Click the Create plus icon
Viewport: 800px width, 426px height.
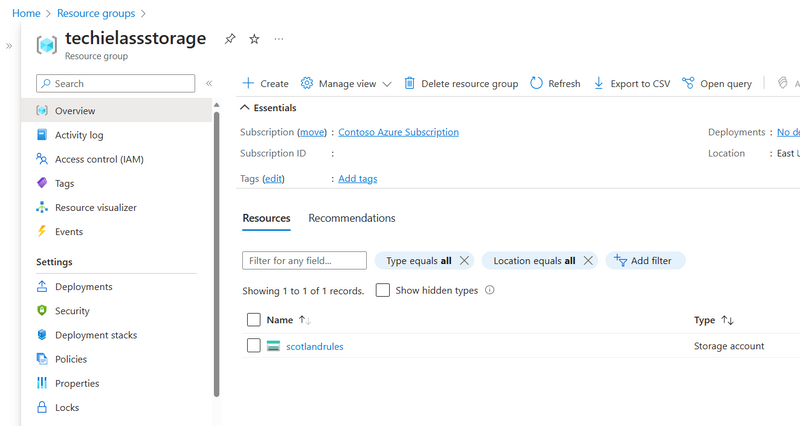pyautogui.click(x=248, y=83)
